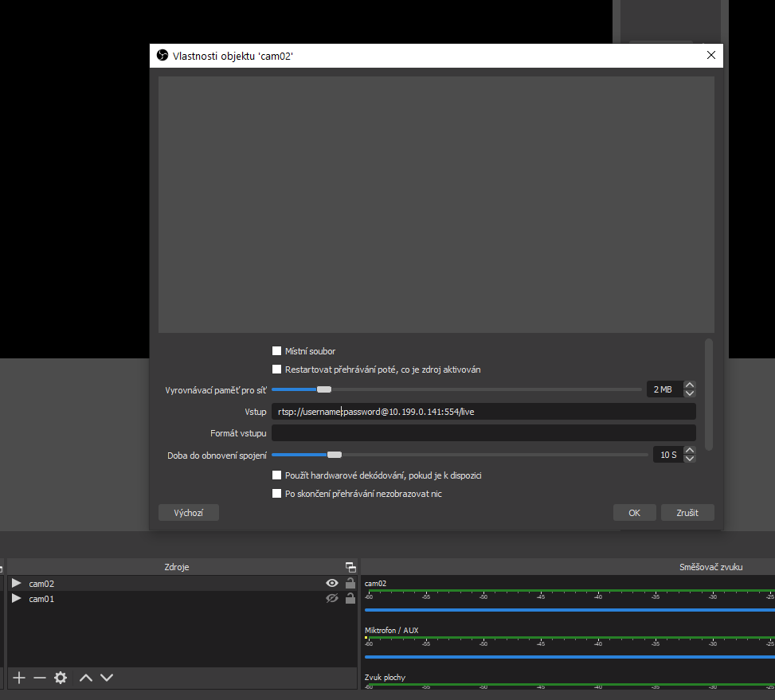The height and width of the screenshot is (700, 775).
Task: Click the remove source minus icon
Action: click(x=40, y=678)
